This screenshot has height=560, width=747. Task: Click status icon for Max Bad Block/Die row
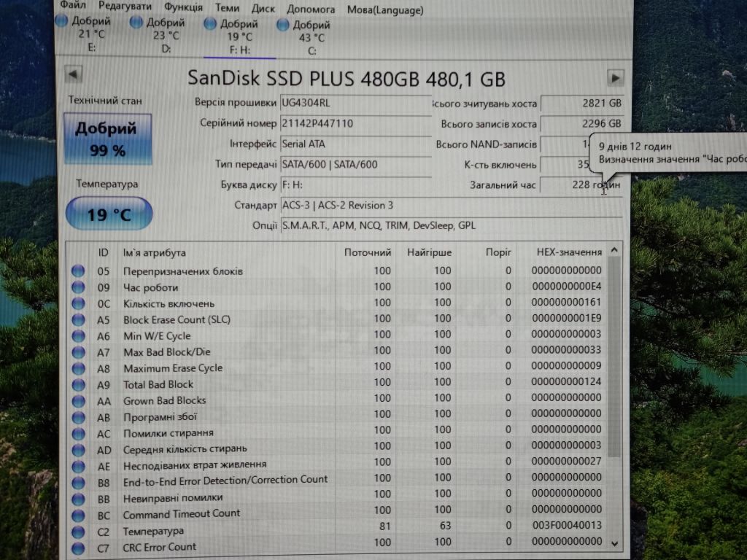pos(78,352)
